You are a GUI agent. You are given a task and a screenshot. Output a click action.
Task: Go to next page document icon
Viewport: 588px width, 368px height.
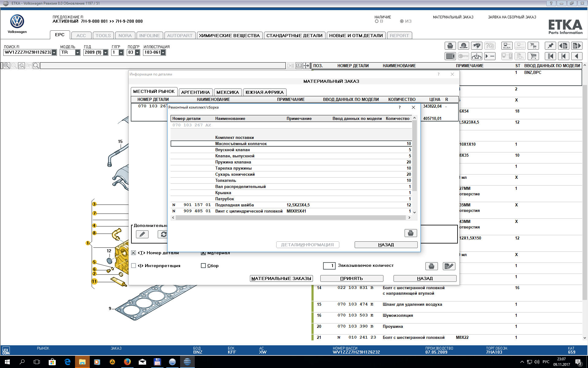coord(577,46)
